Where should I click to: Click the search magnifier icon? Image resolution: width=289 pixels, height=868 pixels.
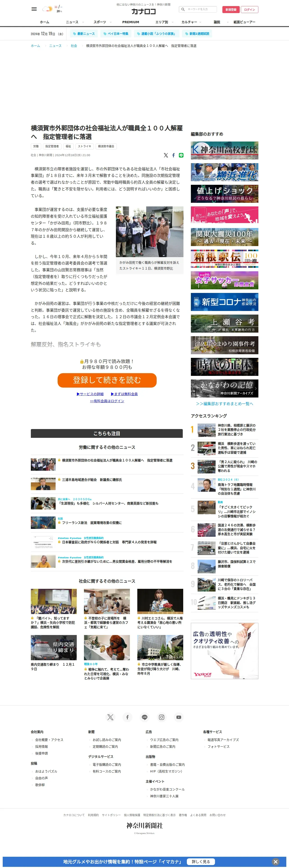click(183, 9)
